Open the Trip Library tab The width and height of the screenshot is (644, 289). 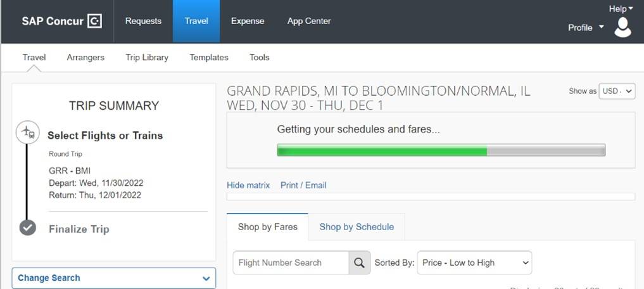(147, 57)
